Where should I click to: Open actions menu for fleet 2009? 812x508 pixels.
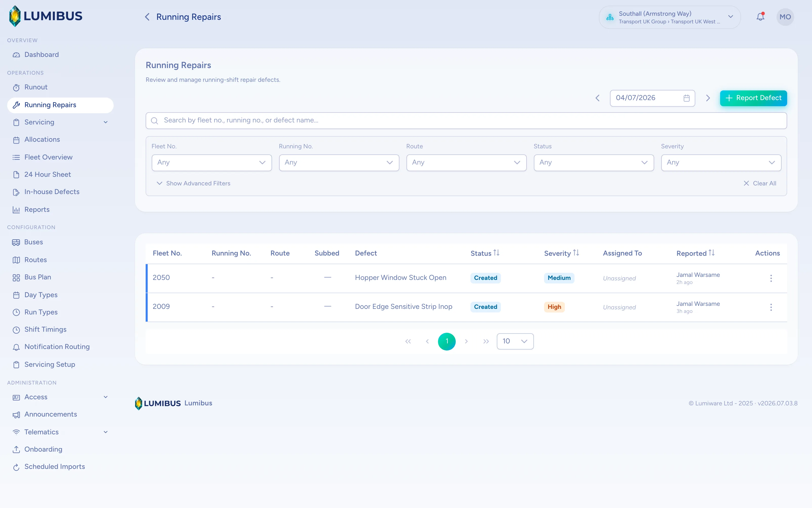[771, 307]
